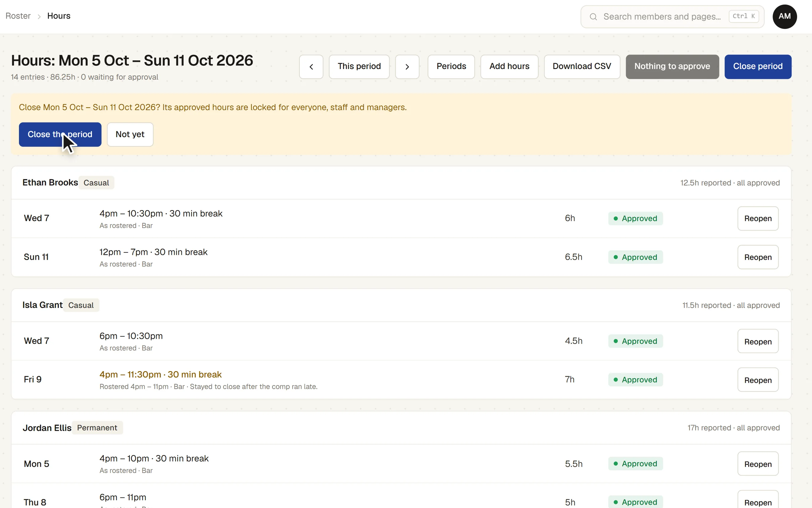Confirm with Close the period
Image resolution: width=812 pixels, height=508 pixels.
60,134
